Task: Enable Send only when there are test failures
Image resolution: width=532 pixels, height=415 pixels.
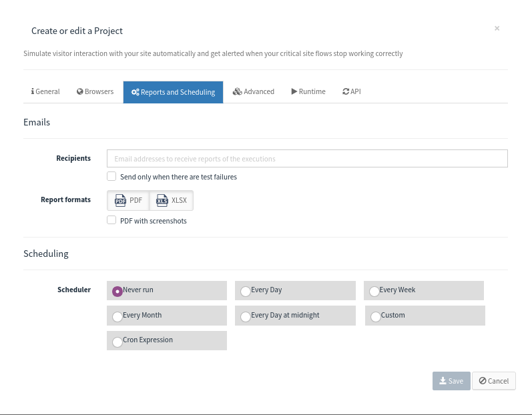Action: [x=111, y=176]
